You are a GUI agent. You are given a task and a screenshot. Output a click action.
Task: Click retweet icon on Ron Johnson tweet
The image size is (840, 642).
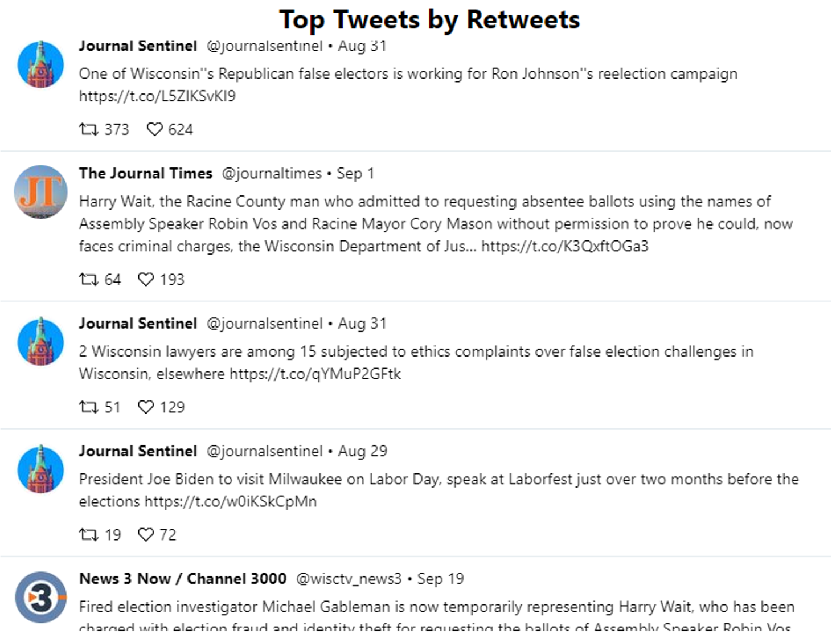pos(88,130)
